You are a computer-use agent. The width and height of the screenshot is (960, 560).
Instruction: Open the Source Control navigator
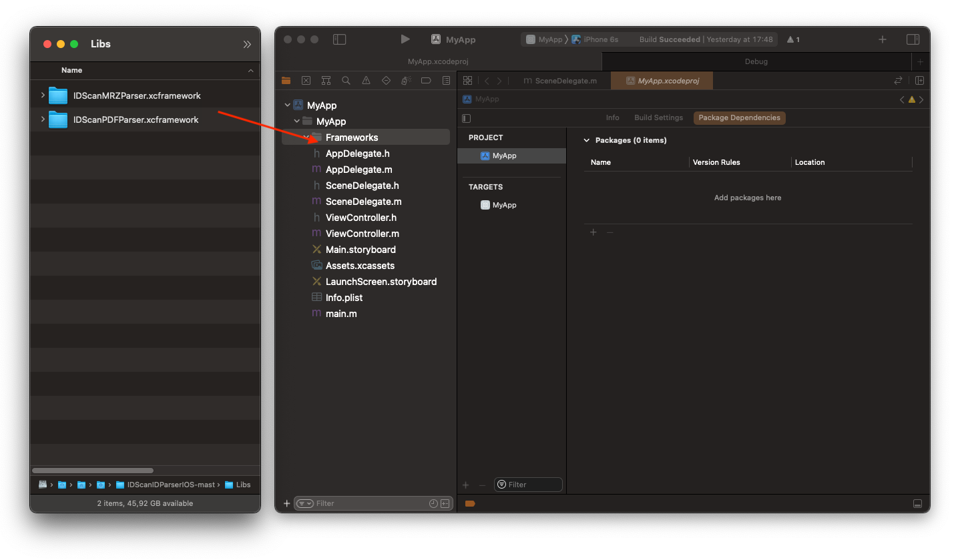click(306, 80)
